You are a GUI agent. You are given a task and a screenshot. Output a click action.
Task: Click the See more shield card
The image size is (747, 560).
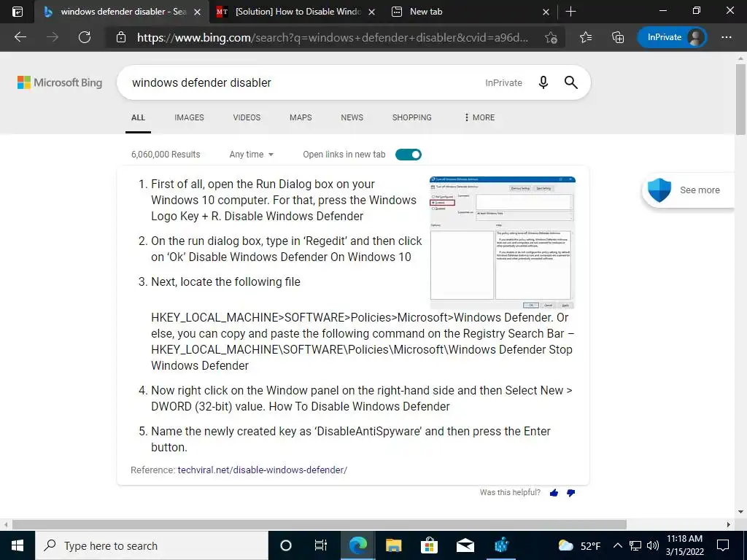(689, 190)
